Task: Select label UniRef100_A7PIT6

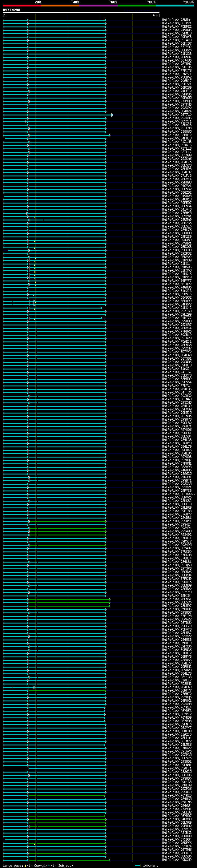Action: (x=177, y=71)
